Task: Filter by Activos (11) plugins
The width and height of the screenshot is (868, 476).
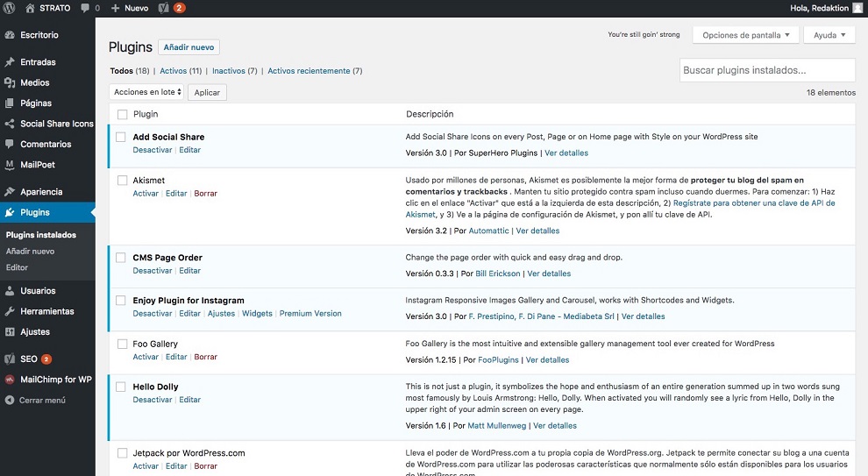Action: [x=181, y=71]
